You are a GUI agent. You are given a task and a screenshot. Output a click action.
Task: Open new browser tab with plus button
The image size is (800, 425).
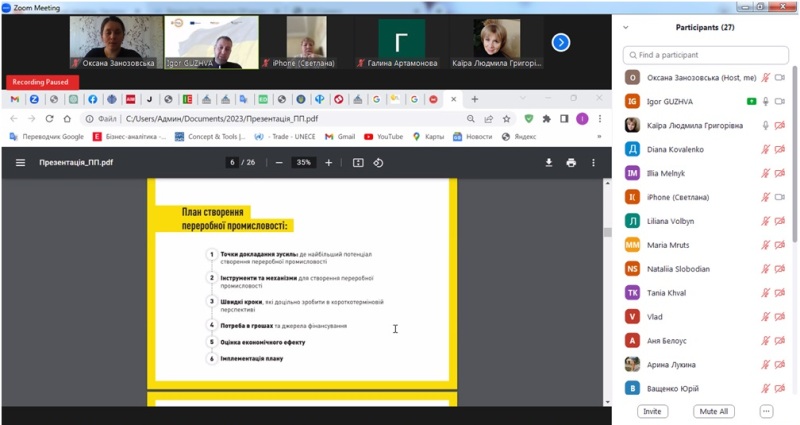pos(475,99)
